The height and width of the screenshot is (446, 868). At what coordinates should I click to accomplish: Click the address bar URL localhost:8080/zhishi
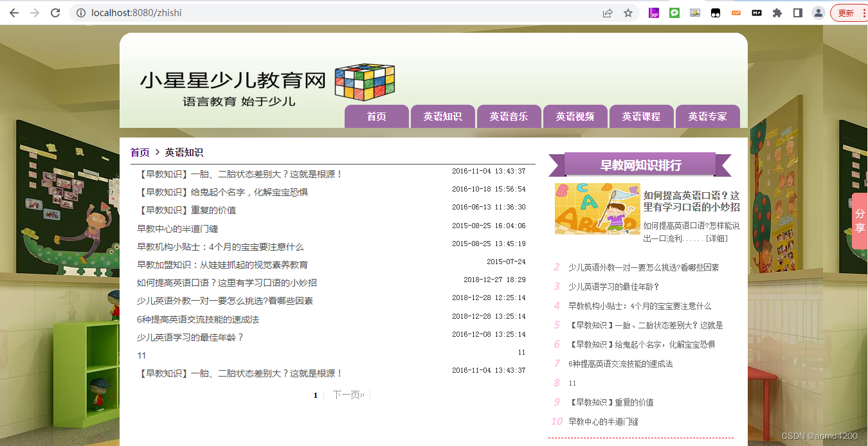click(136, 13)
